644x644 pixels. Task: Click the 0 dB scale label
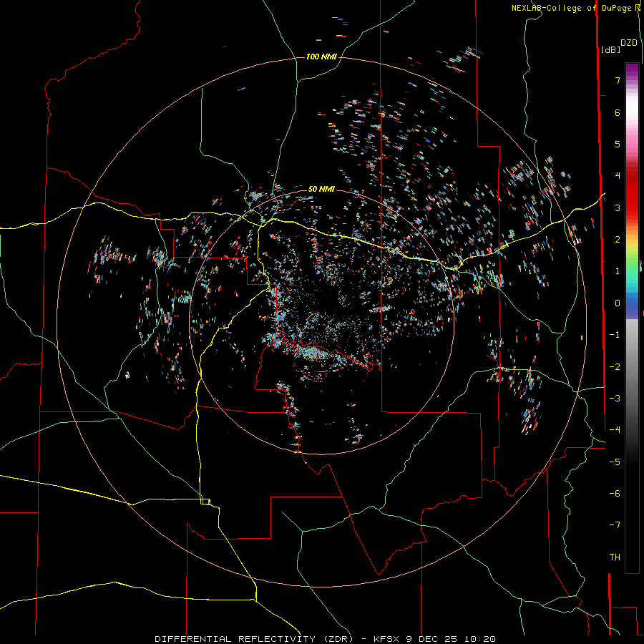618,303
